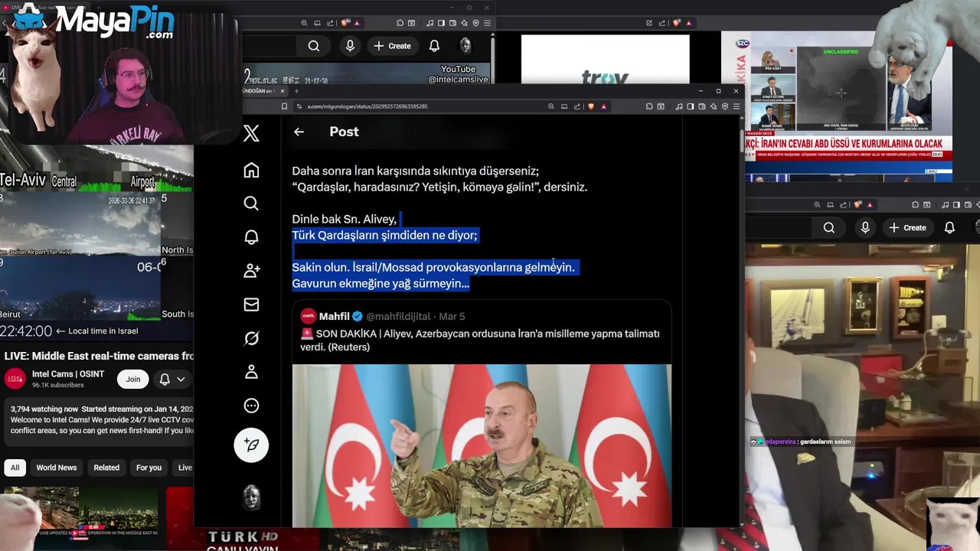Open Brave menu hamburger in X window
Screen dimensions: 980x551
(x=737, y=106)
